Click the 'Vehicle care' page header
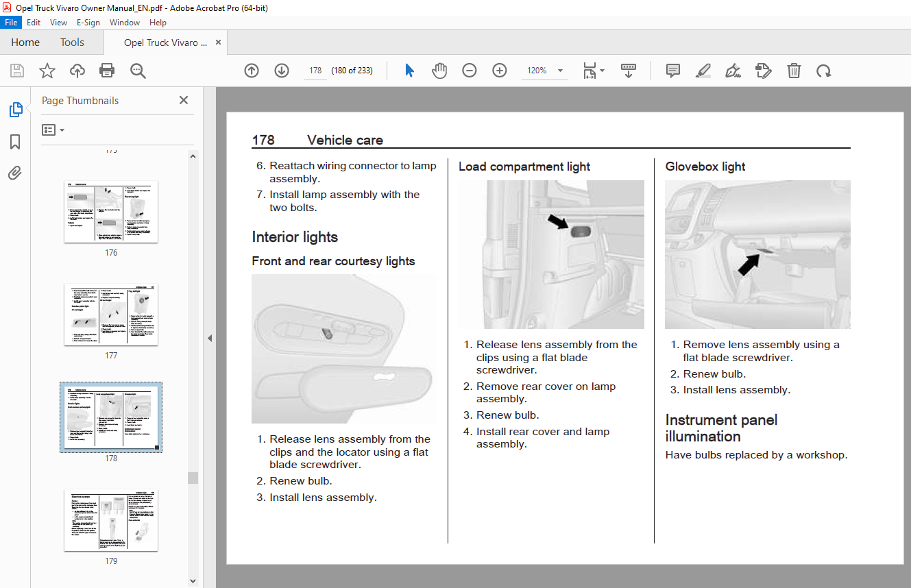 pos(345,140)
